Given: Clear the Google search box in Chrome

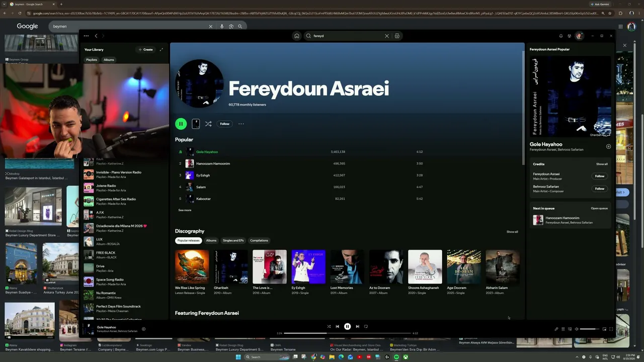Looking at the screenshot, I should point(211,26).
